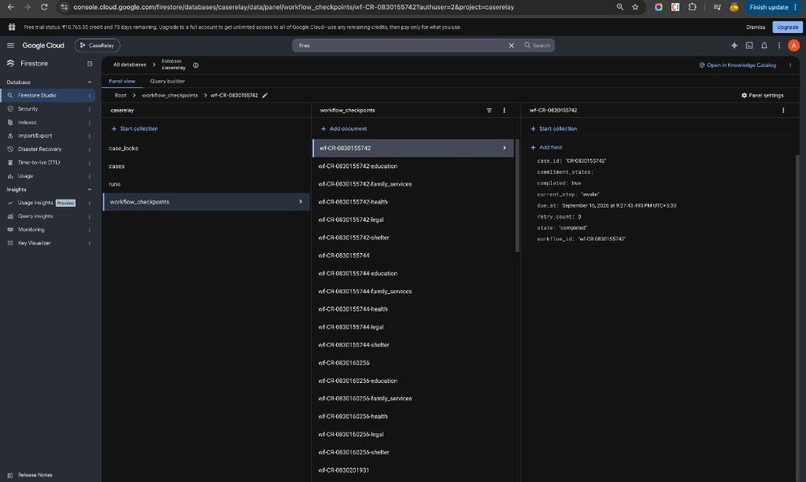
Task: Open Import/Export in sidebar
Action: (x=35, y=136)
